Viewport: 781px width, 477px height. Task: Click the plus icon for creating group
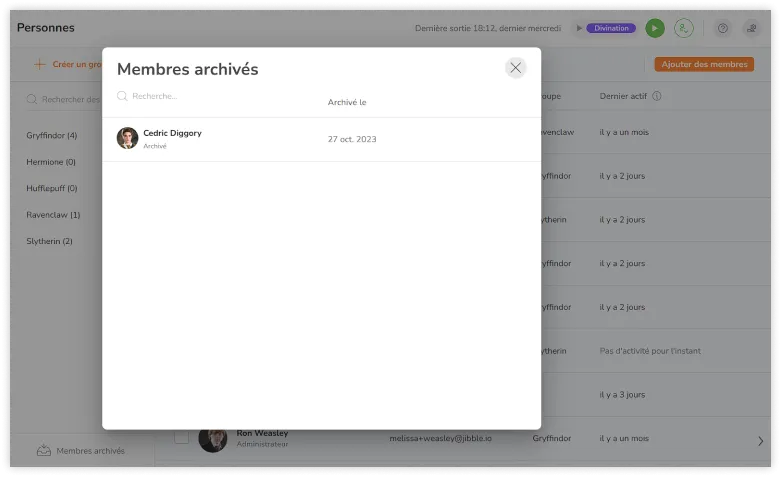[x=40, y=64]
